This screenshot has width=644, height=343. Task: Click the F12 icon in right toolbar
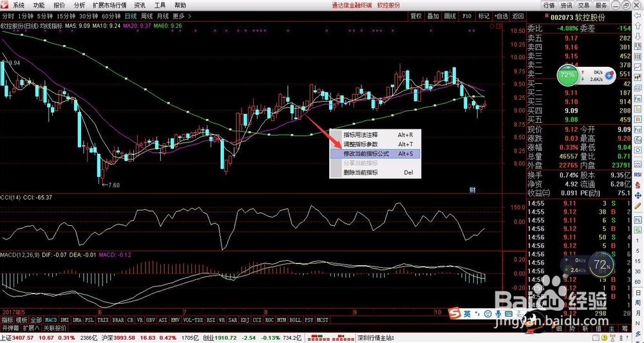(638, 129)
